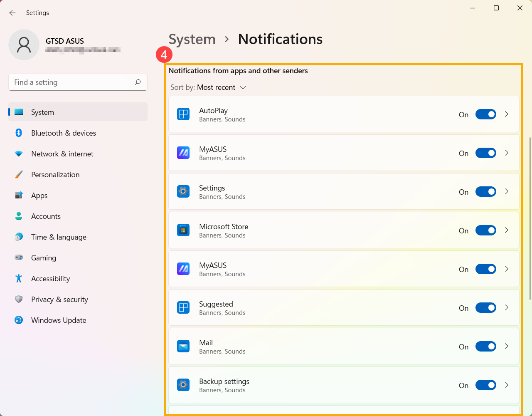The width and height of the screenshot is (532, 416).
Task: Select Accounts in the sidebar
Action: click(46, 216)
